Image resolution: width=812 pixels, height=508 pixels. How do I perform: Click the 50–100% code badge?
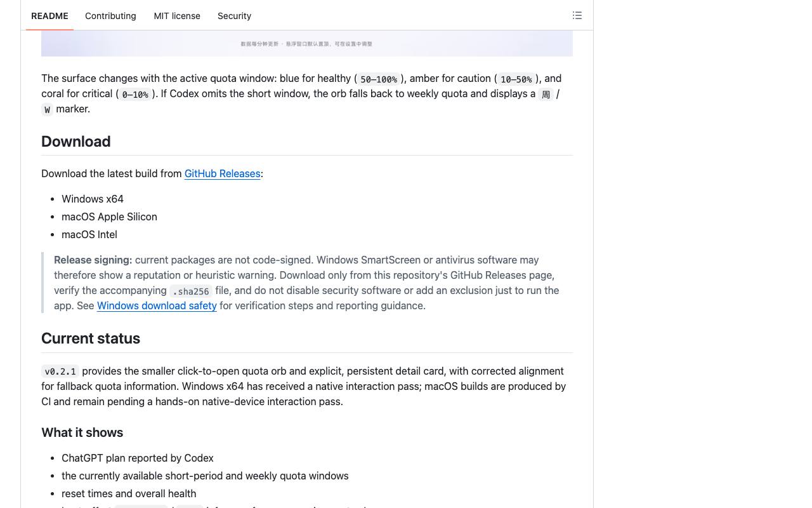coord(379,79)
